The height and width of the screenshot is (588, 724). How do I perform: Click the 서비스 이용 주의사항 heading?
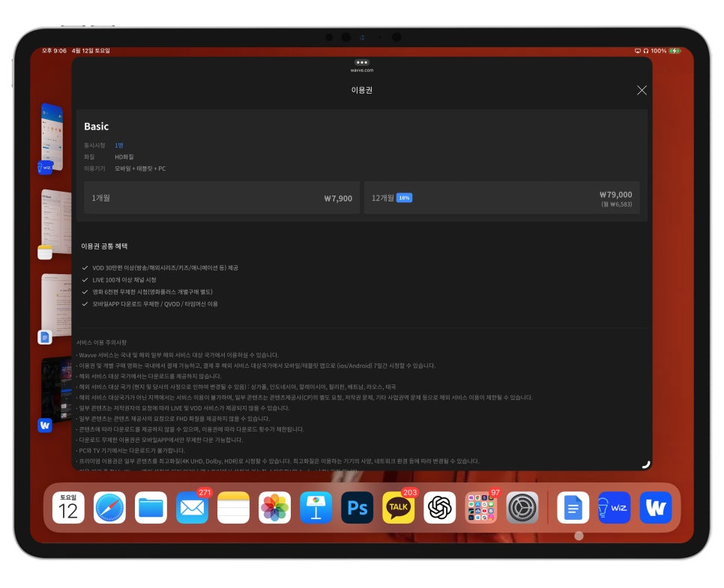(102, 342)
